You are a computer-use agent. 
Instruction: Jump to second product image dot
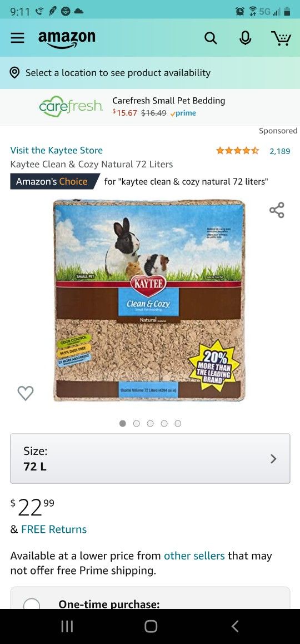coord(137,423)
